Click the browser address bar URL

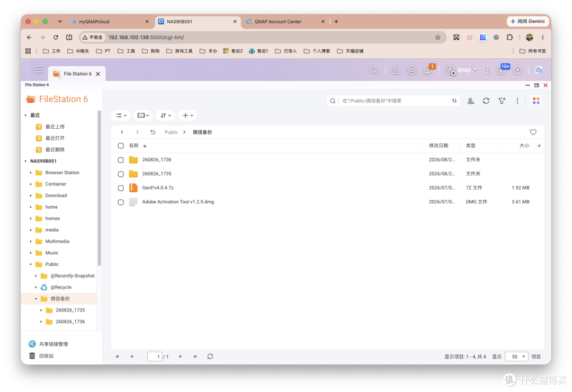coord(146,37)
